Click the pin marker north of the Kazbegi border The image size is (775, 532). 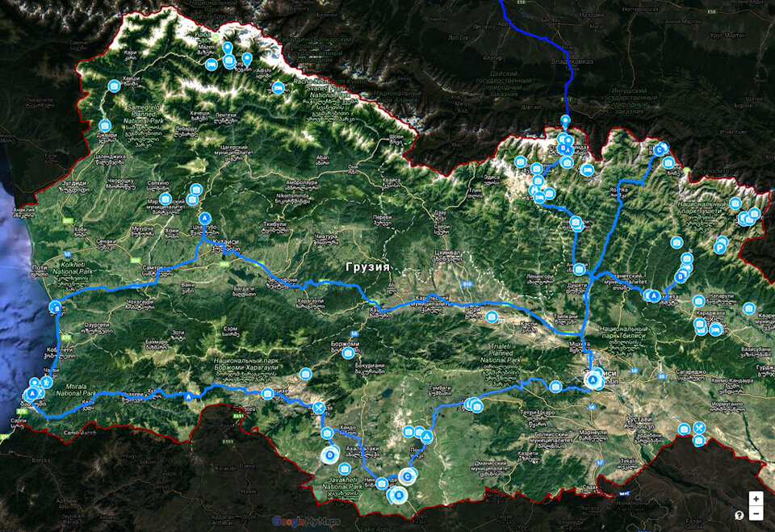coord(565,120)
